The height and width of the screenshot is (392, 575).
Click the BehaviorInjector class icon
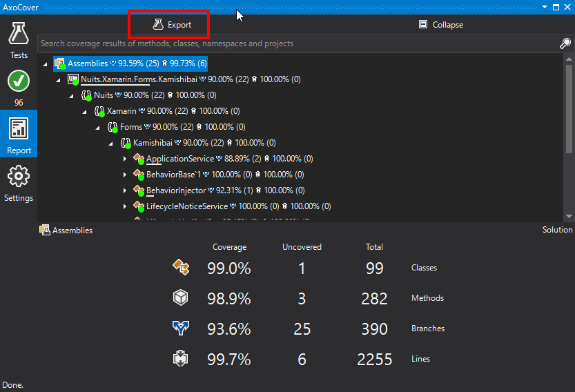point(139,190)
